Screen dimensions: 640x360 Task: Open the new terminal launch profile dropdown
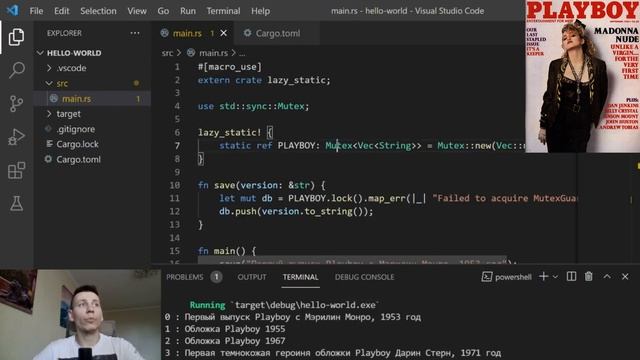point(555,277)
